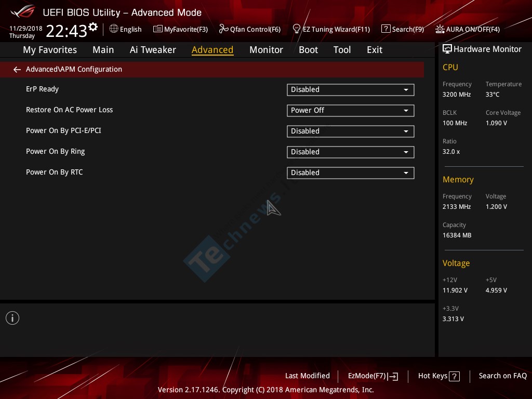Click MyFavorite(F3) label
The width and height of the screenshot is (532, 399).
(186, 30)
